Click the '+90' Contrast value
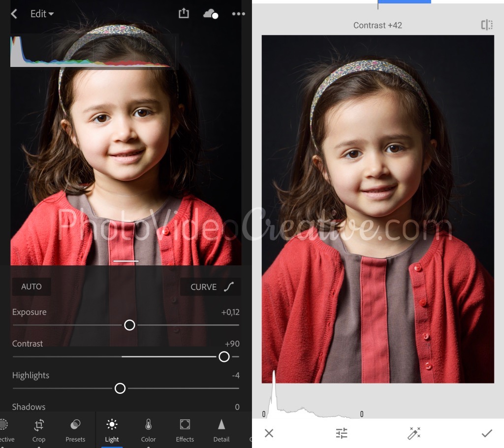The height and width of the screenshot is (448, 504). 232,344
